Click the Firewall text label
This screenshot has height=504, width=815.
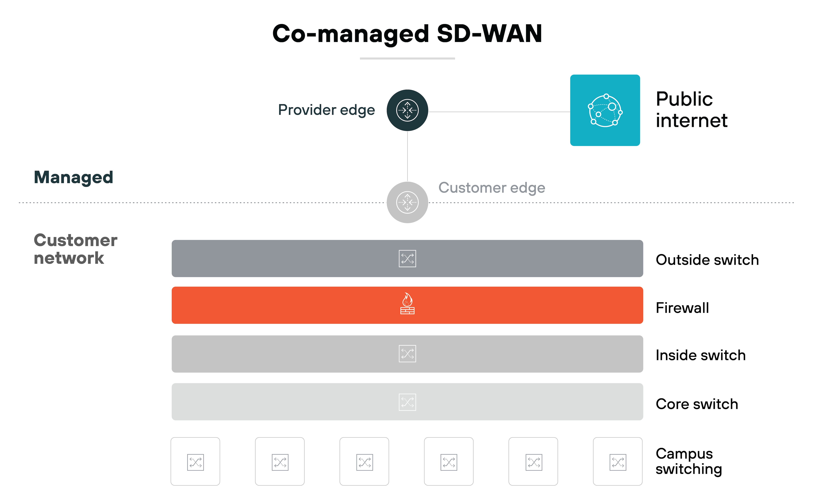[x=682, y=308]
